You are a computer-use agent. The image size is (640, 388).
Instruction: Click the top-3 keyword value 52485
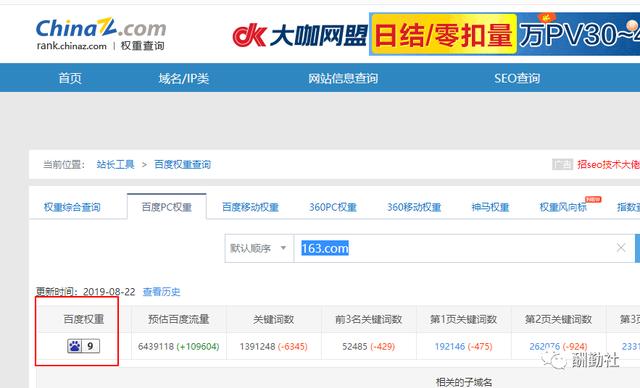tap(355, 346)
